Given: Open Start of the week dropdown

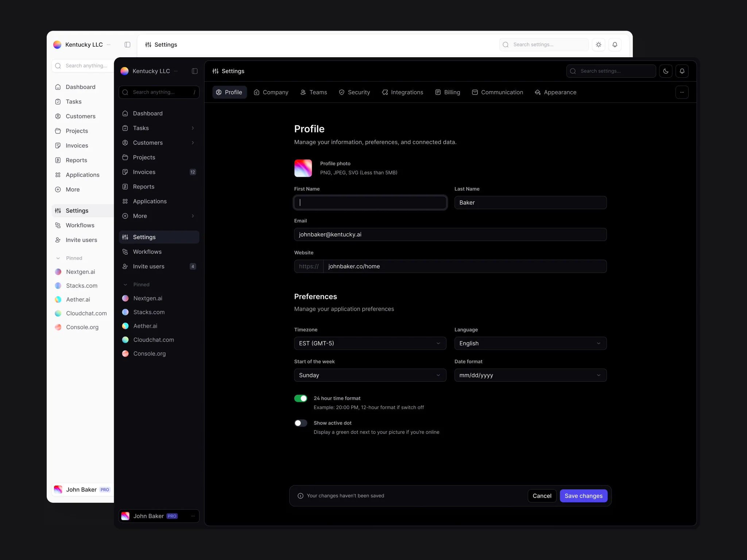Looking at the screenshot, I should pyautogui.click(x=370, y=375).
